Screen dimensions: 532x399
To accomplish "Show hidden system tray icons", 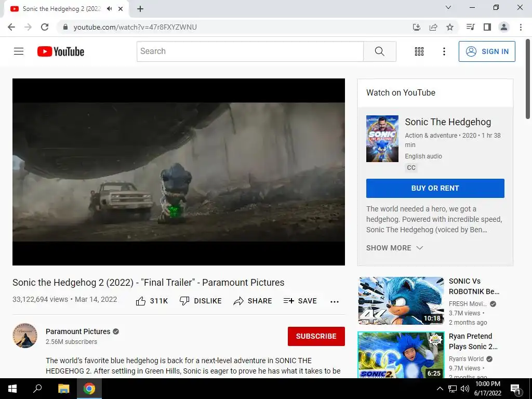I will pos(440,389).
